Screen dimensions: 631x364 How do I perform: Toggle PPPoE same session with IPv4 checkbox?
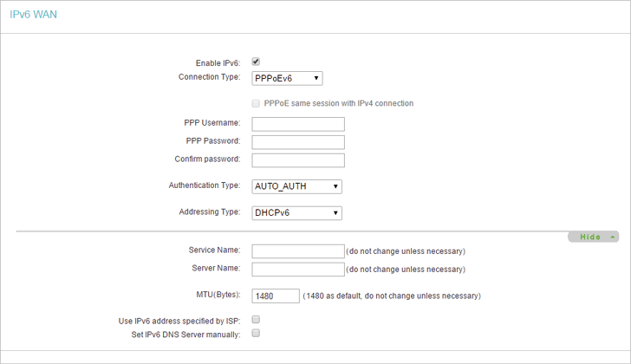pos(256,104)
